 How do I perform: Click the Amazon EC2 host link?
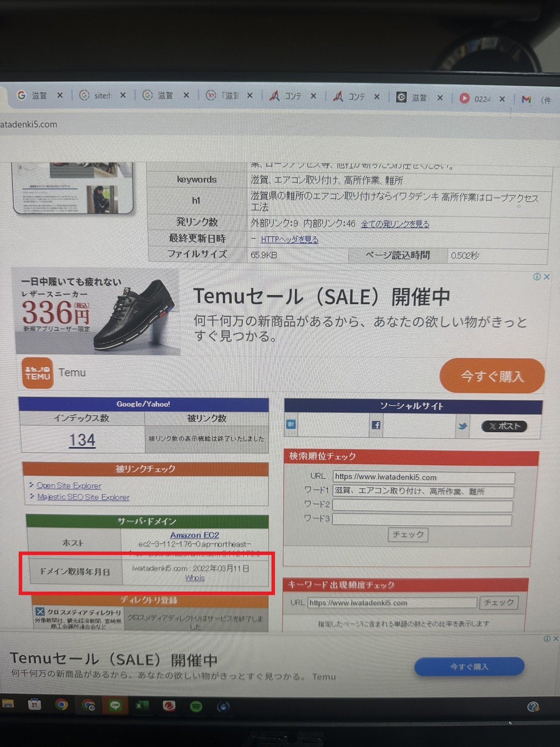[194, 535]
